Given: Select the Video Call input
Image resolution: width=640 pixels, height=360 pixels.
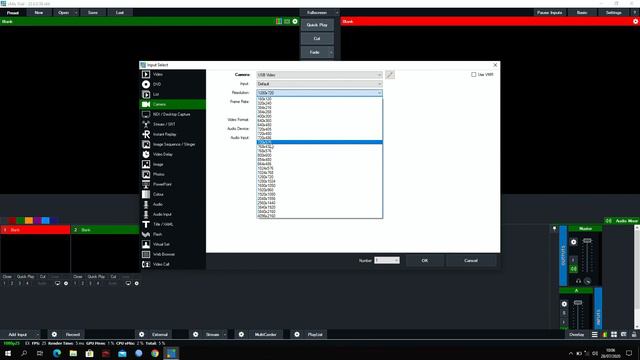Looking at the screenshot, I should pos(172,264).
